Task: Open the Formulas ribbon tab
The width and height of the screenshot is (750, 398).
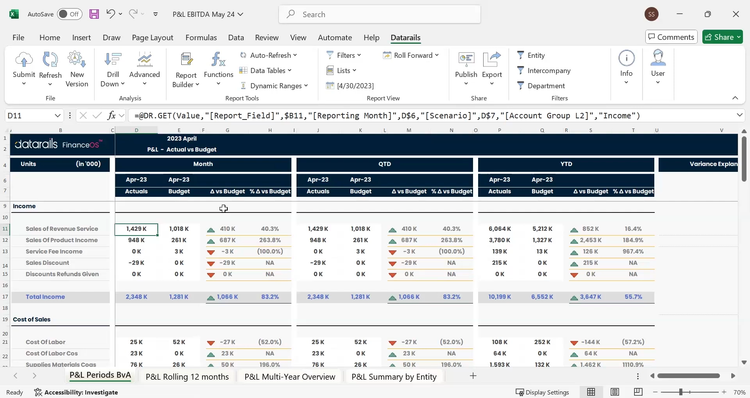Action: click(x=201, y=37)
